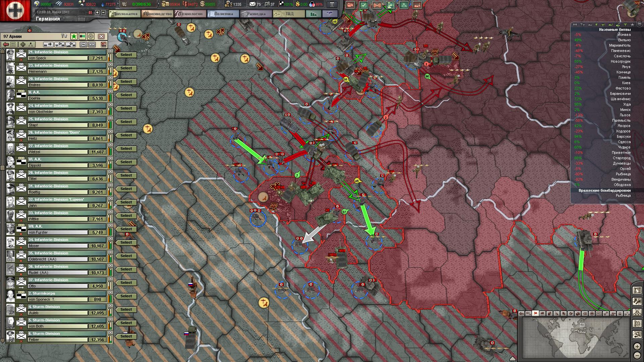Open the top bar menu list button
This screenshot has height=362, width=644.
(332, 4)
